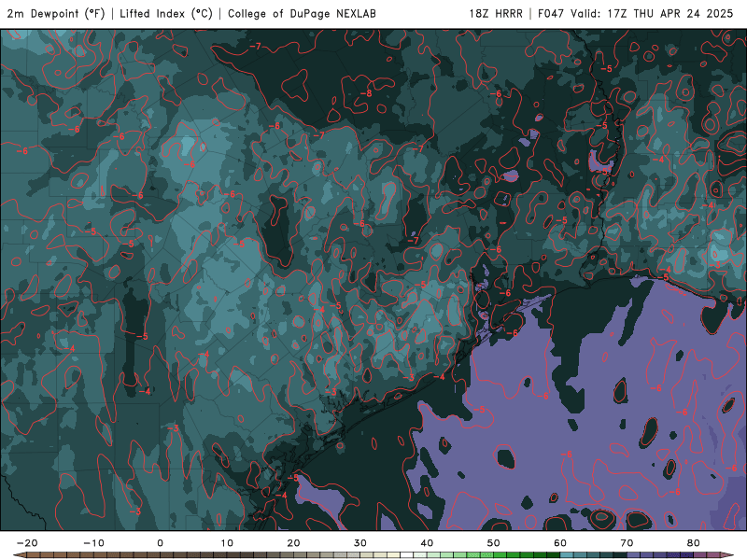Click the colorbar's right arrow end cap
Screen dimensions: 747x560
(x=727, y=555)
